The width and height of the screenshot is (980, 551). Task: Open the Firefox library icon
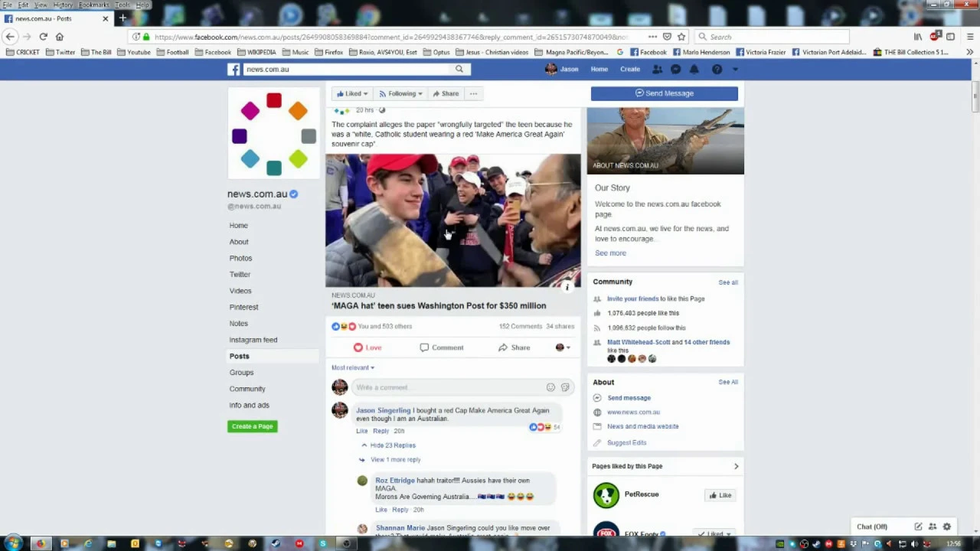[x=918, y=37]
